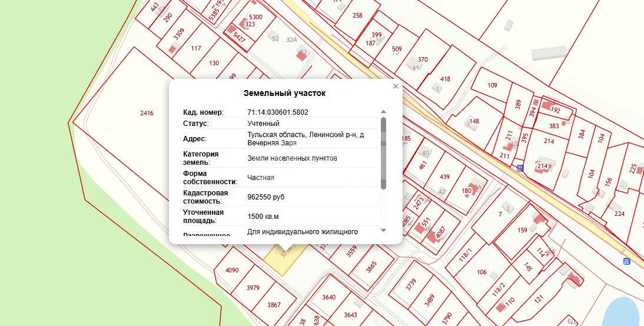The width and height of the screenshot is (644, 326).
Task: Click the Форма собственности label
Action: pyautogui.click(x=210, y=178)
